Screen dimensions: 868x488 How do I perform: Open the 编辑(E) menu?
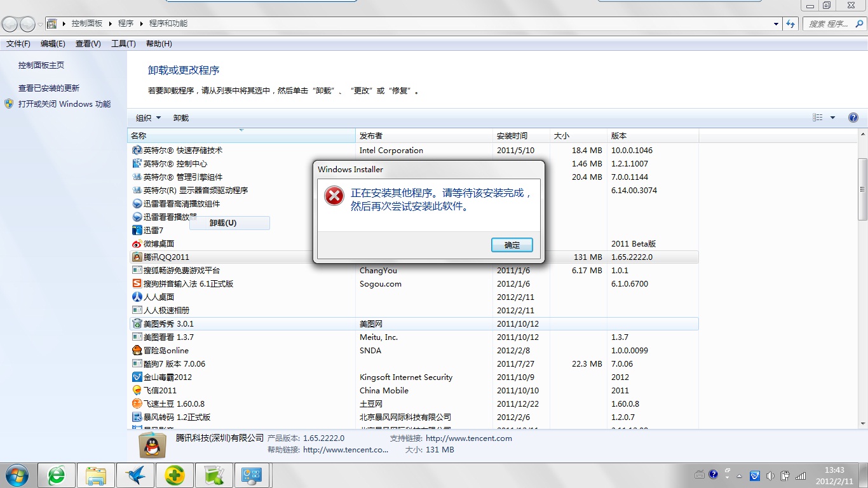click(53, 44)
